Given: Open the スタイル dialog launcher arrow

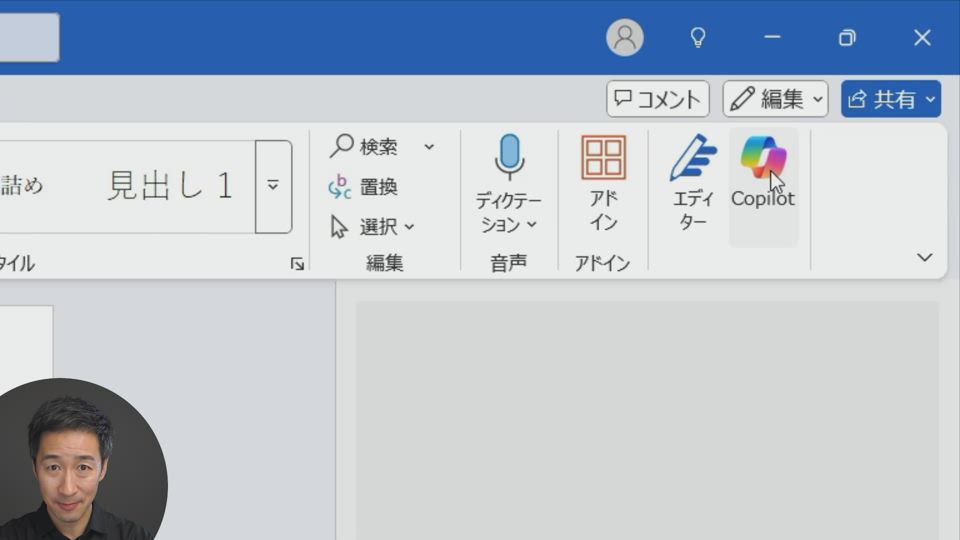Looking at the screenshot, I should [x=297, y=264].
